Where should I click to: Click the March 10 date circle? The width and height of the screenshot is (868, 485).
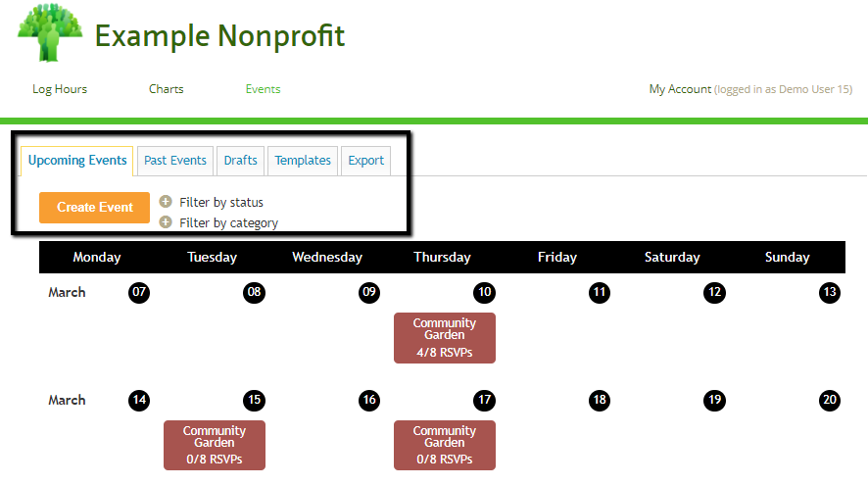pos(484,292)
